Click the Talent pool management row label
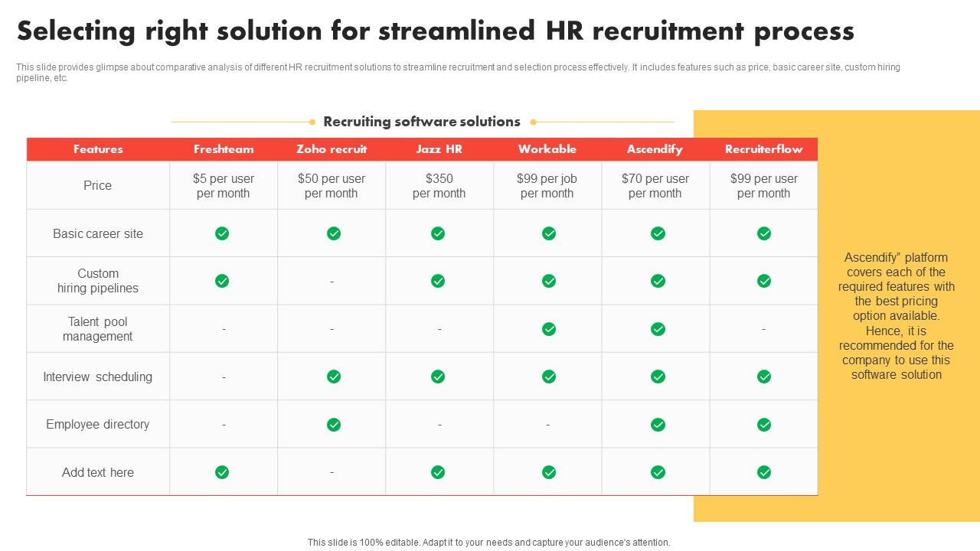This screenshot has width=980, height=551. click(98, 329)
